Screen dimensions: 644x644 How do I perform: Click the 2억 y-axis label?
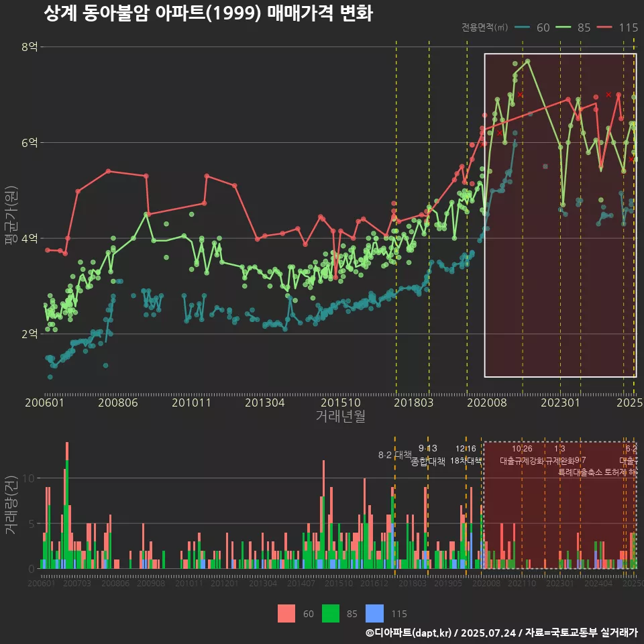(x=30, y=334)
